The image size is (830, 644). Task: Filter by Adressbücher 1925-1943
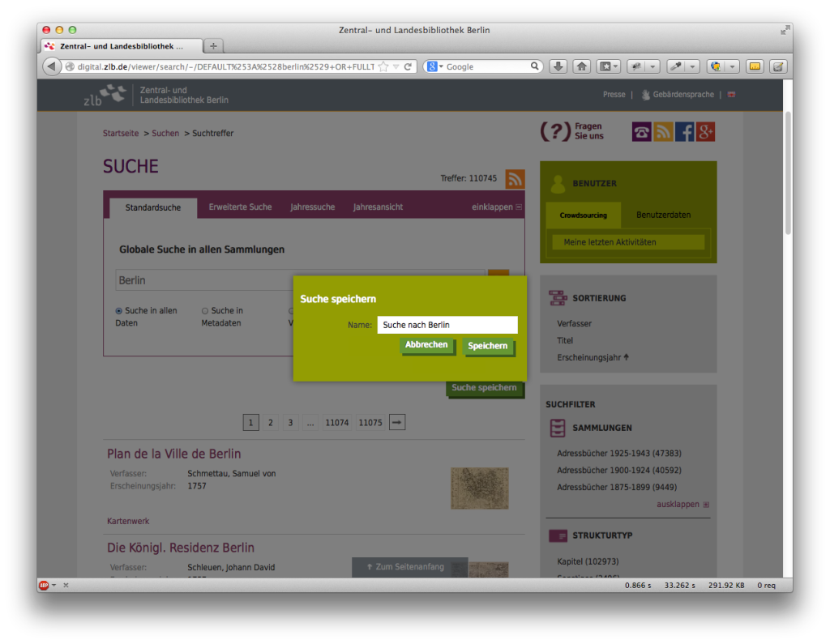618,453
